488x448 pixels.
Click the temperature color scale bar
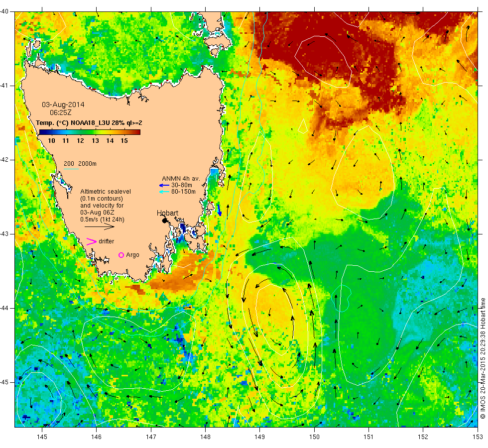[x=90, y=132]
